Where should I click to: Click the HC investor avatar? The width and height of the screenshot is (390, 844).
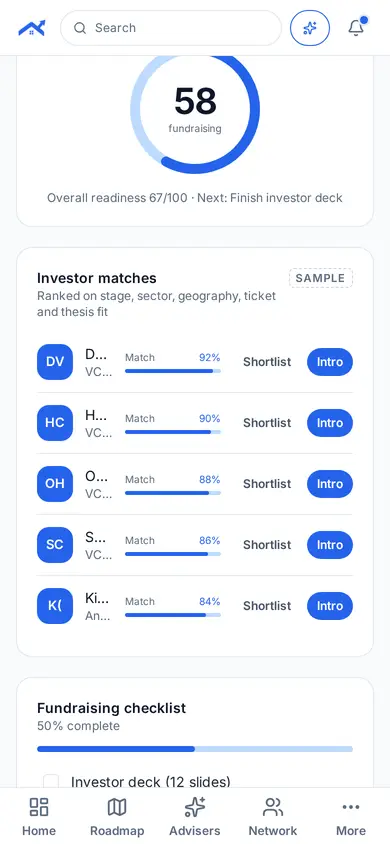(x=55, y=423)
